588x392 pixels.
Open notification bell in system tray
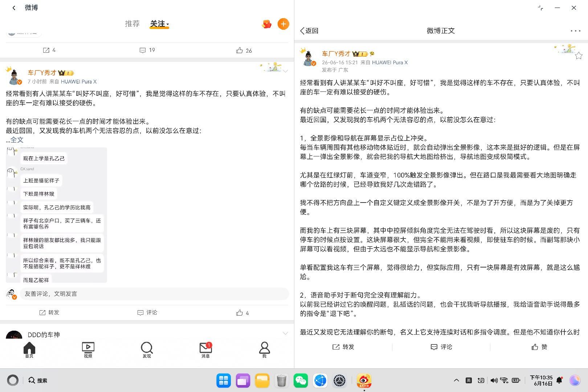pos(559,380)
